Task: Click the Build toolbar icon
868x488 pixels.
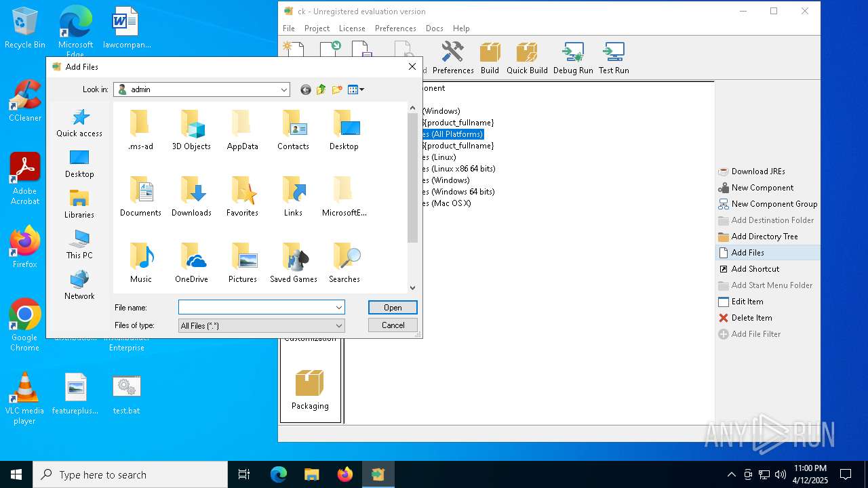Action: point(490,58)
